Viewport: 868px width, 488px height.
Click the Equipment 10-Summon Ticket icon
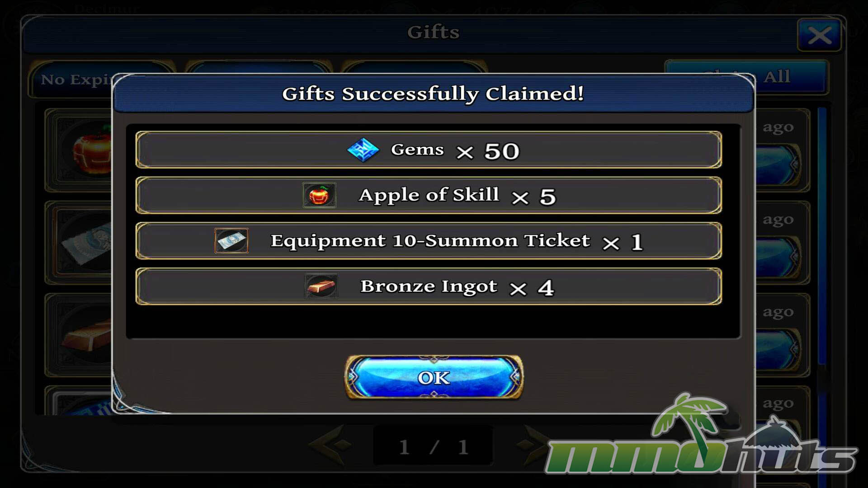[231, 240]
